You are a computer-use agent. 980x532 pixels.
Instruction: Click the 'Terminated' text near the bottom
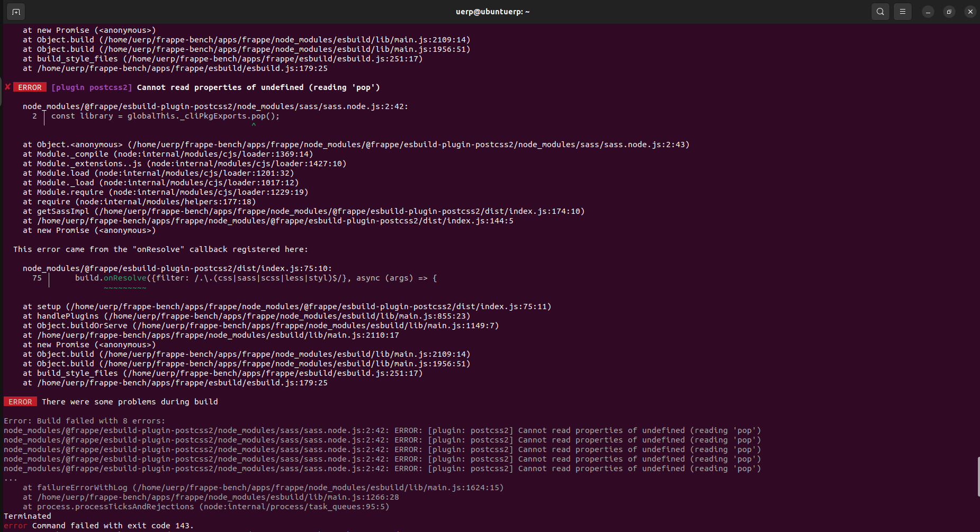(26, 516)
